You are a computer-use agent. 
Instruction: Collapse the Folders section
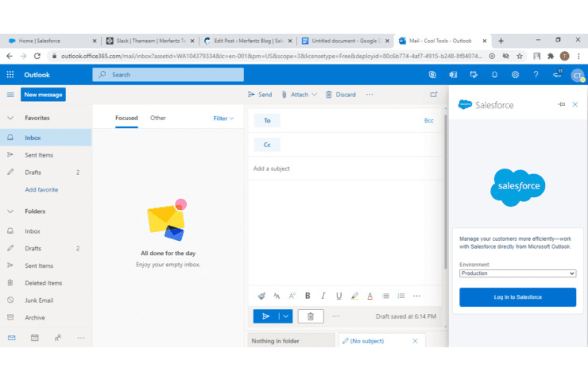coord(10,211)
